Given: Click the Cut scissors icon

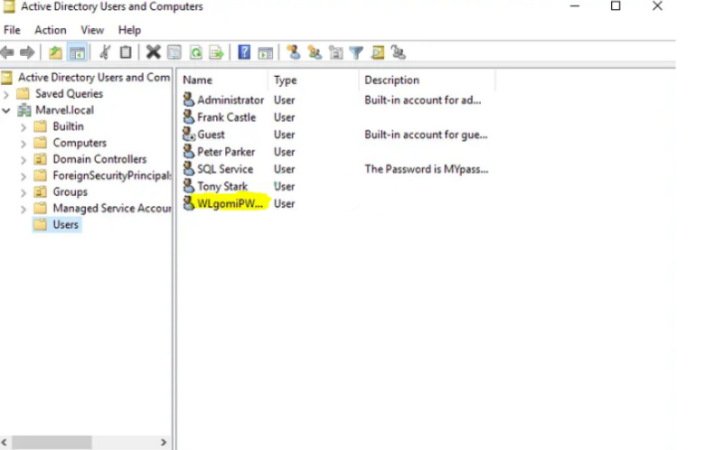Looking at the screenshot, I should point(104,52).
